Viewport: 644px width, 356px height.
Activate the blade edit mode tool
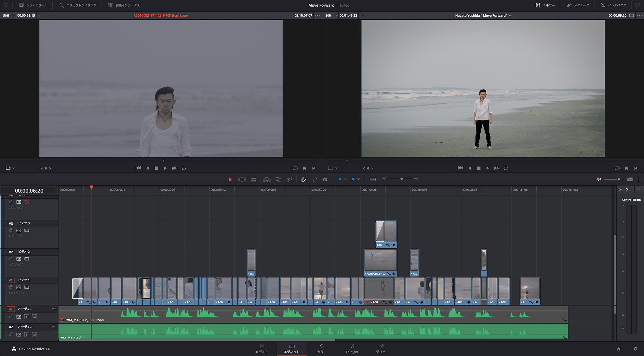[253, 179]
